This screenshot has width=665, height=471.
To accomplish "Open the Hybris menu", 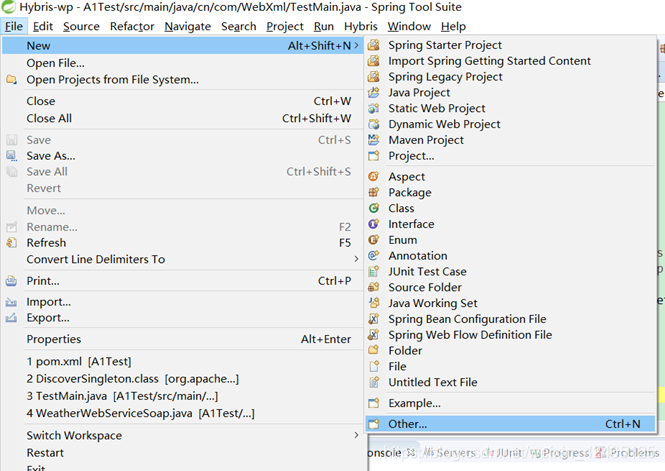I will (x=360, y=26).
